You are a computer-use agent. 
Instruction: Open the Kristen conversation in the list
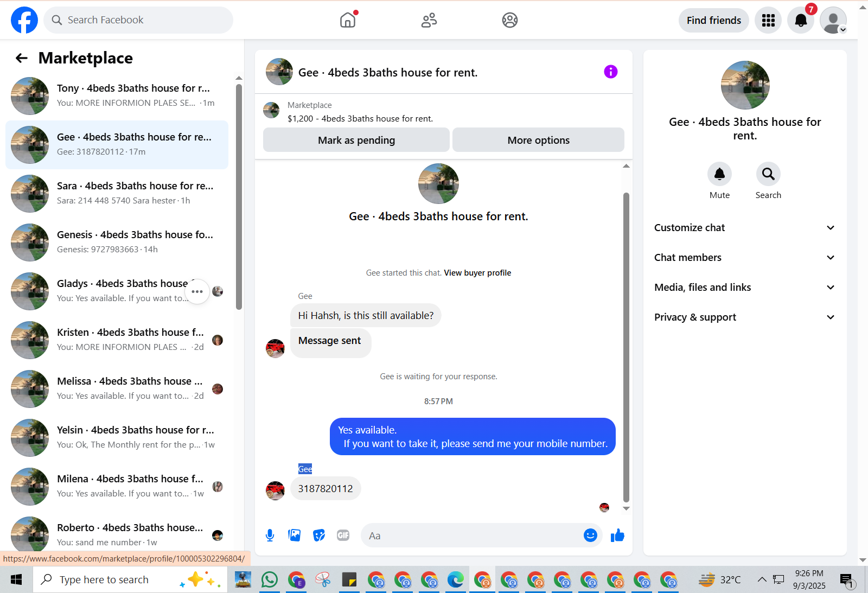(x=117, y=340)
